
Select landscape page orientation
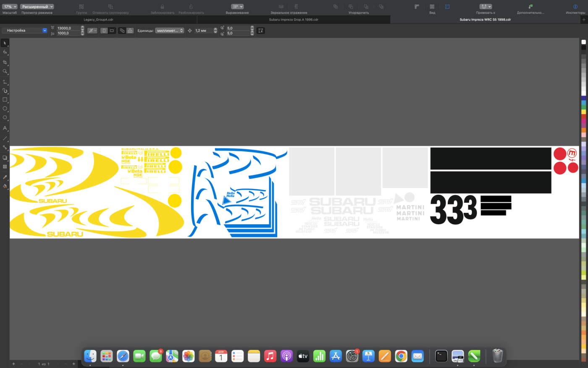(x=112, y=31)
